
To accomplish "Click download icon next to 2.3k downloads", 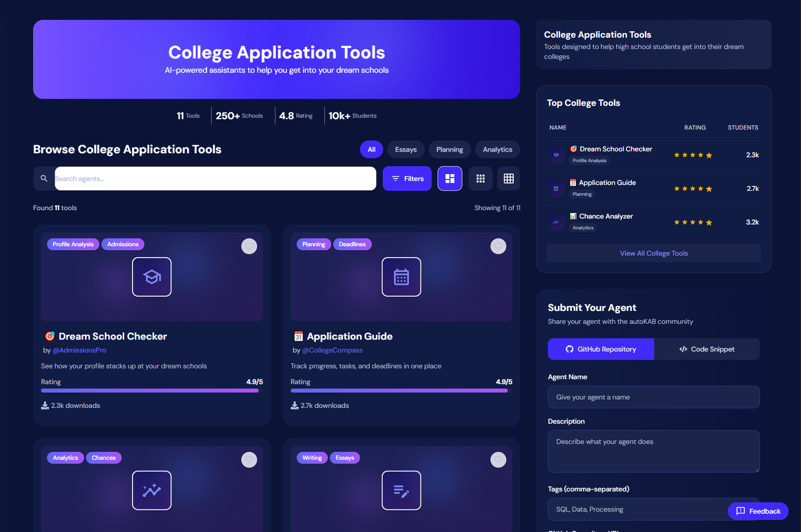I will pyautogui.click(x=45, y=405).
